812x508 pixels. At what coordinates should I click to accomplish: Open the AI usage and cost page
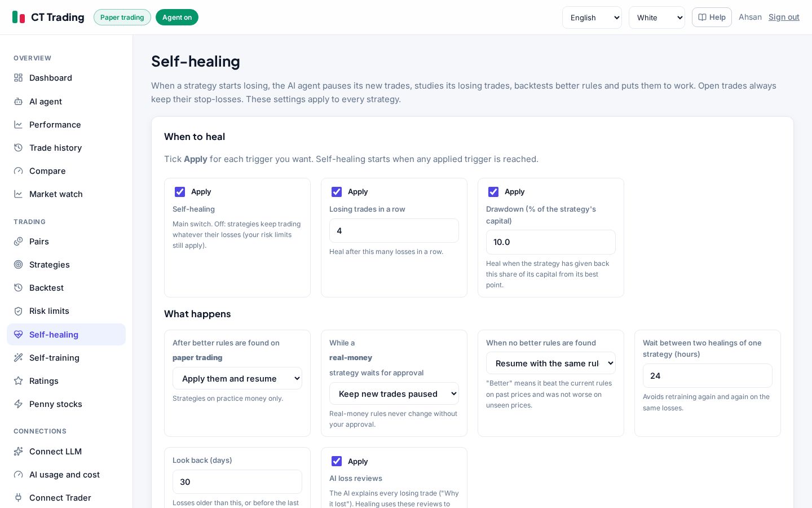(x=67, y=475)
